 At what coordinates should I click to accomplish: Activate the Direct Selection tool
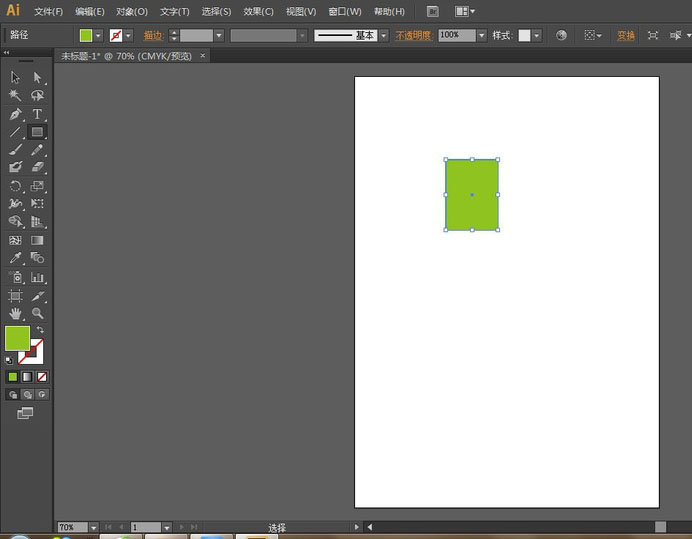pyautogui.click(x=37, y=78)
